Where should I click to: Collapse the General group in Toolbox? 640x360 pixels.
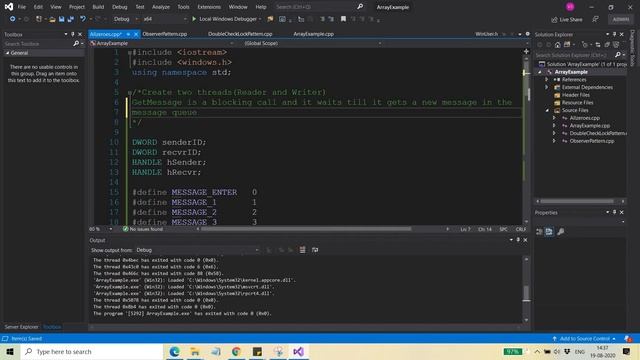point(7,53)
